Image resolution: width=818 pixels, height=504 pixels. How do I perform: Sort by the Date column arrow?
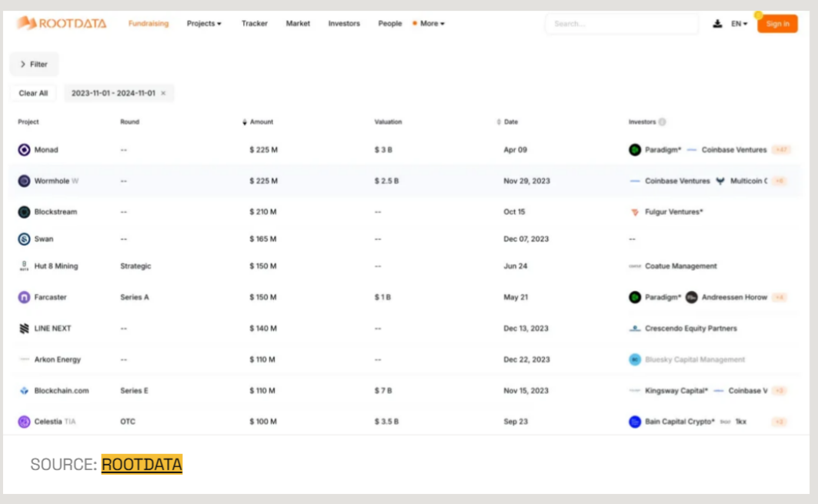[499, 122]
